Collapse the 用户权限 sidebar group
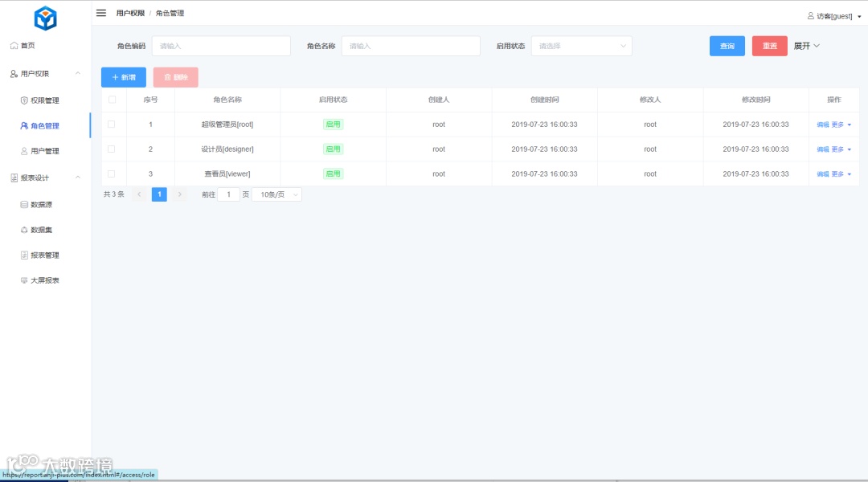Viewport: 868px width, 482px height. pyautogui.click(x=45, y=74)
